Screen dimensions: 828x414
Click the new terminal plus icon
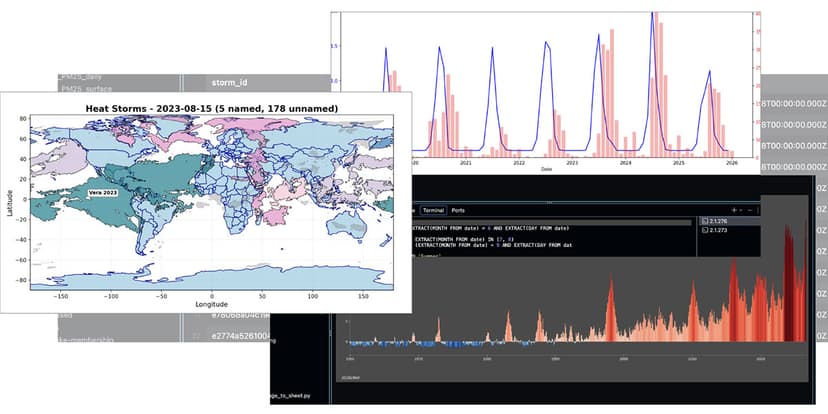734,210
